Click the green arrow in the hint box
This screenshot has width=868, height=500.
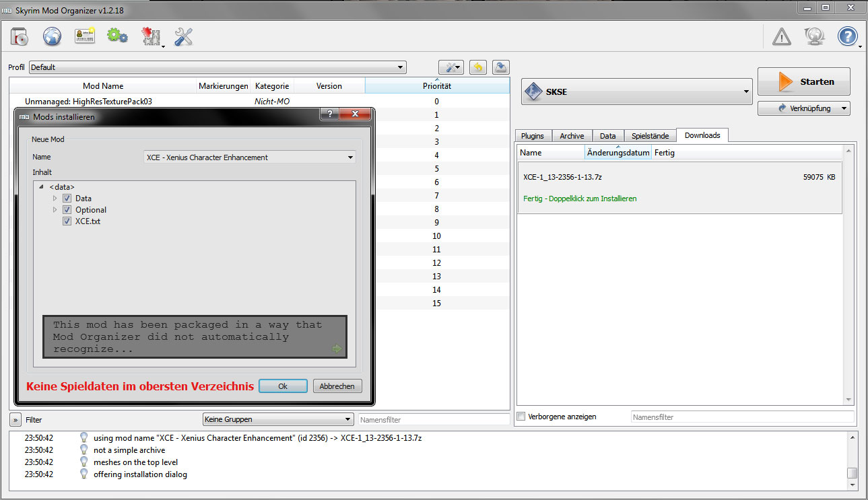click(337, 349)
